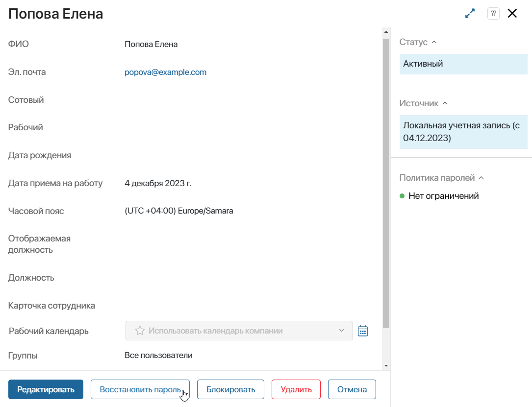This screenshot has width=532, height=407.
Task: Click the ФИО value Попова Елена
Action: (x=151, y=45)
